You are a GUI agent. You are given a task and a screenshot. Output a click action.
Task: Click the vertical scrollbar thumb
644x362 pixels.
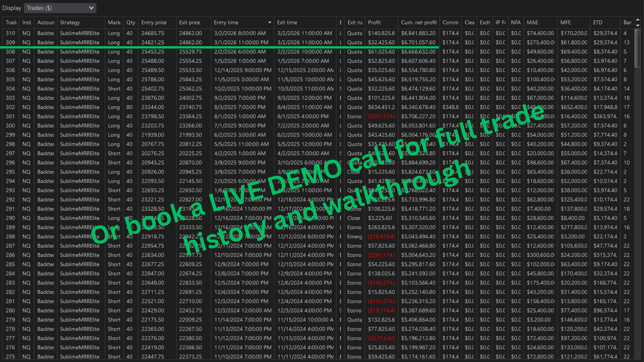click(638, 48)
